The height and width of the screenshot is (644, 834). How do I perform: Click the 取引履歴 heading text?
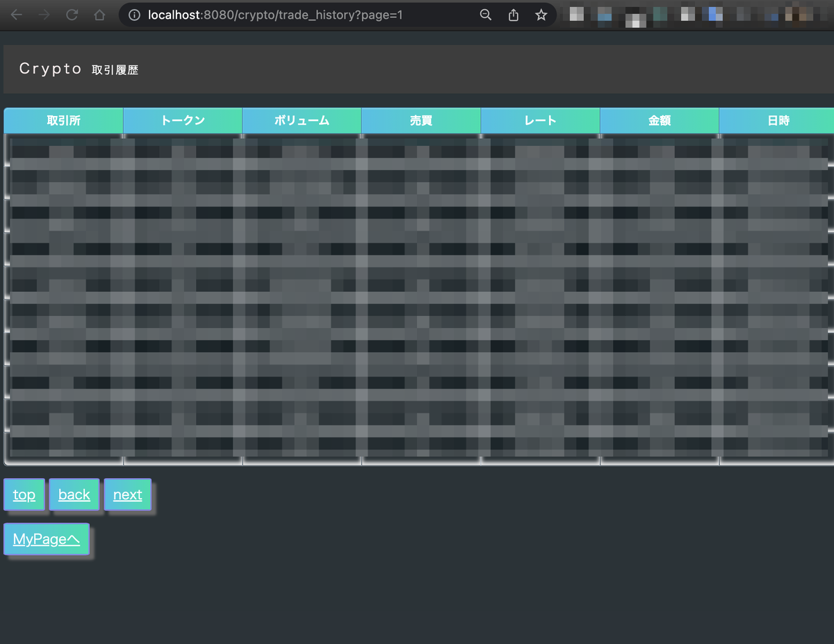click(115, 70)
